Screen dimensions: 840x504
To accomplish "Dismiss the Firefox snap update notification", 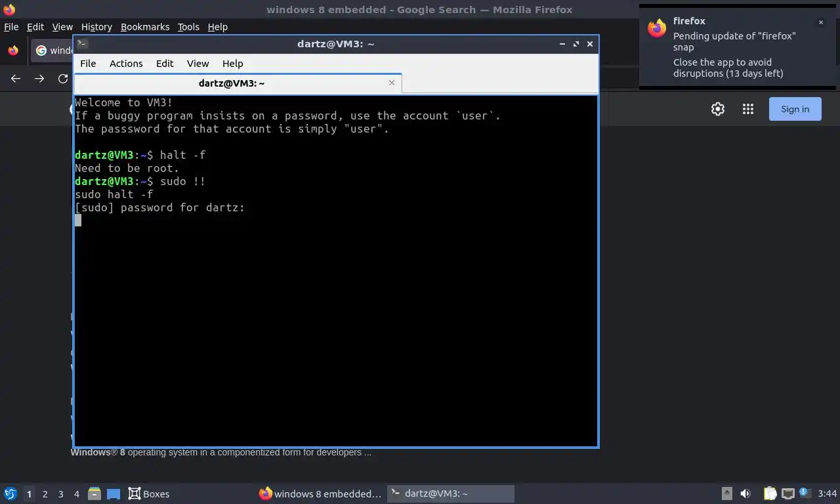I will click(820, 22).
